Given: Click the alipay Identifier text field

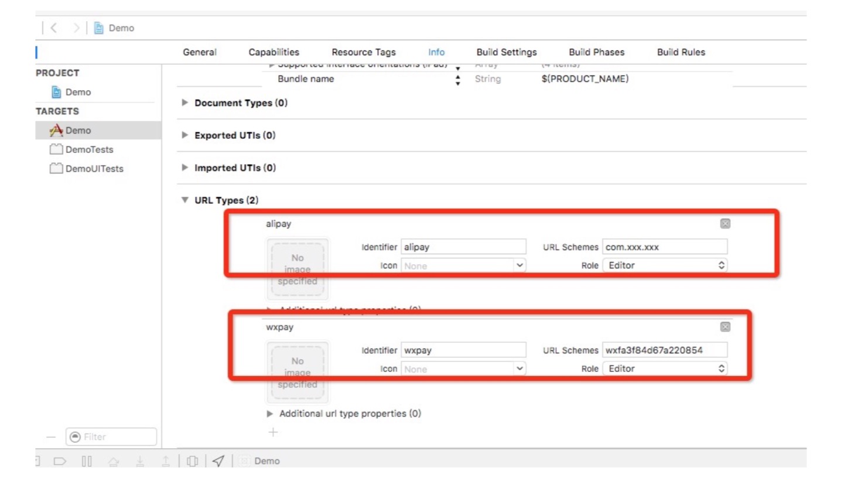Looking at the screenshot, I should click(463, 247).
